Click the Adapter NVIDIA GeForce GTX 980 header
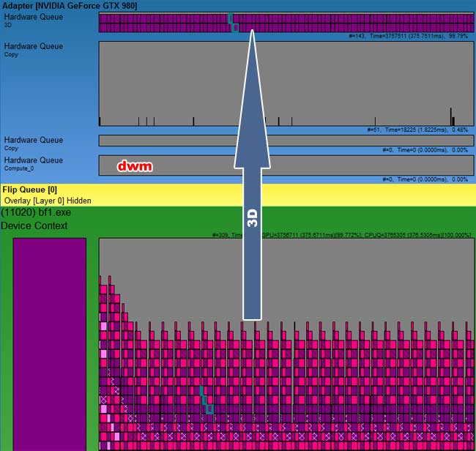 coord(69,6)
